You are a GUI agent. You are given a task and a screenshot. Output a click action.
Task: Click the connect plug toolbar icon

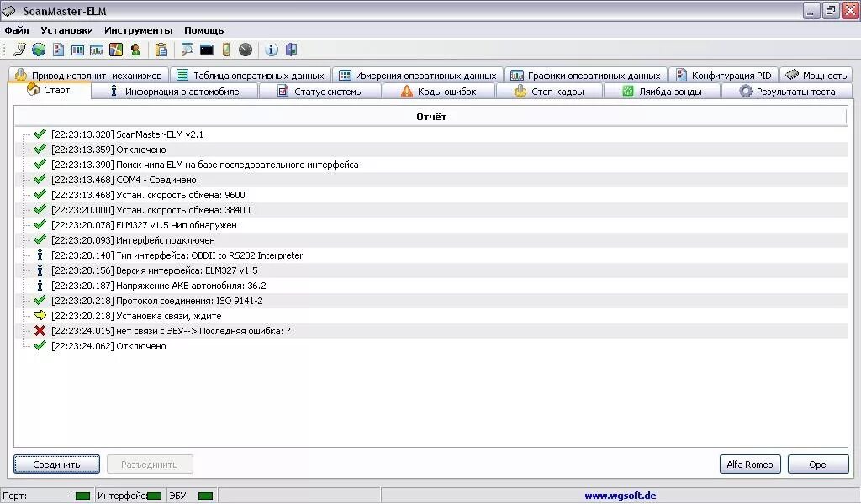20,50
